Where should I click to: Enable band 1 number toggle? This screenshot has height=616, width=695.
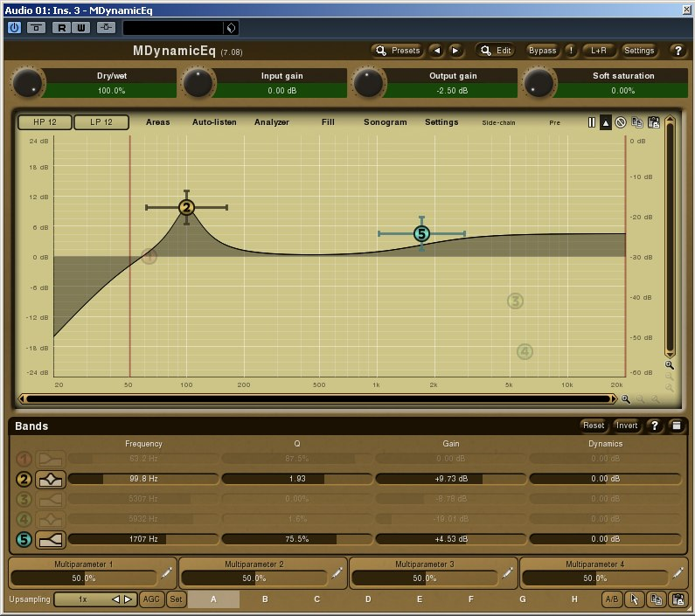(x=24, y=459)
